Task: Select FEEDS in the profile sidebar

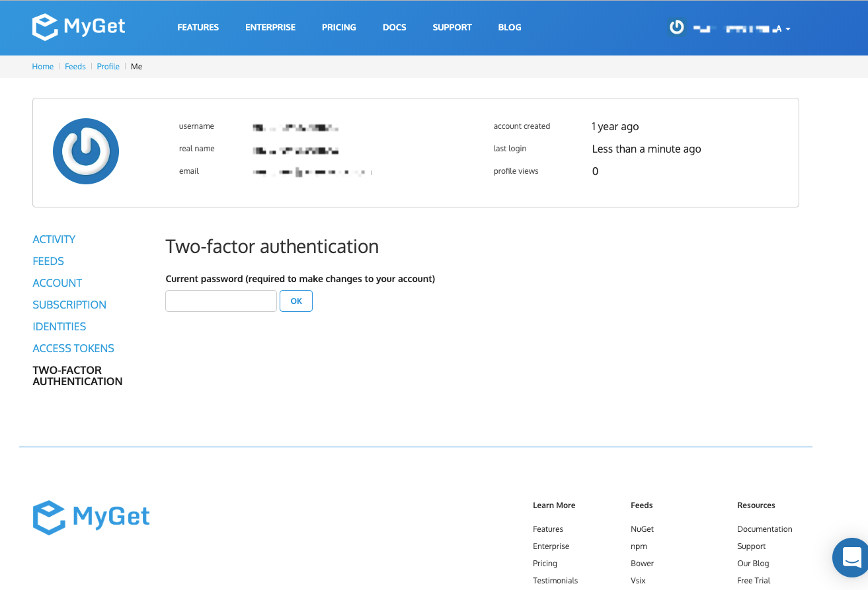Action: tap(48, 261)
